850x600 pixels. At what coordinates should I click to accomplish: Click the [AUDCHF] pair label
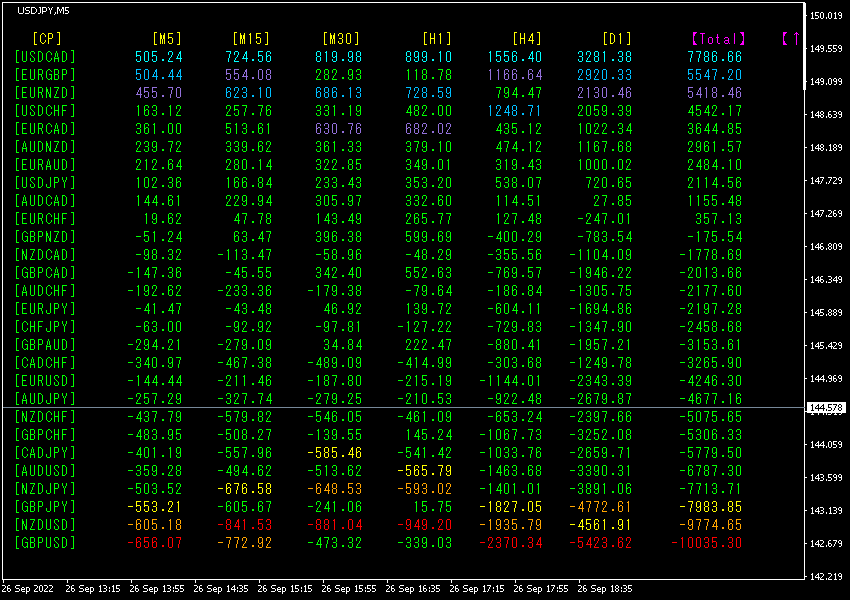46,291
